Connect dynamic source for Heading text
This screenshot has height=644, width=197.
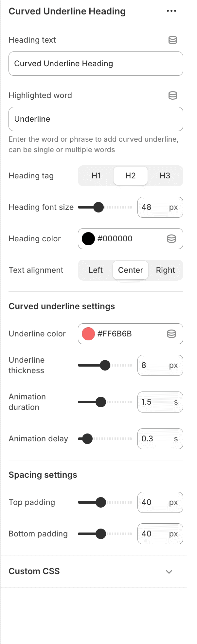[172, 40]
